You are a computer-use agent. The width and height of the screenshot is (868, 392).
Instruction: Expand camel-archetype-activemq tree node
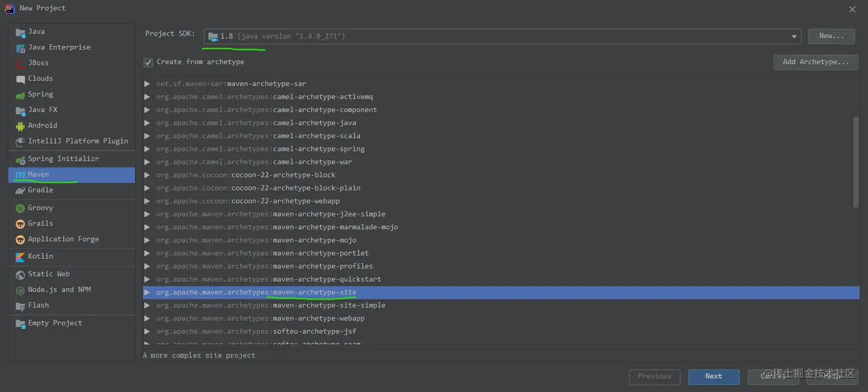(x=148, y=97)
